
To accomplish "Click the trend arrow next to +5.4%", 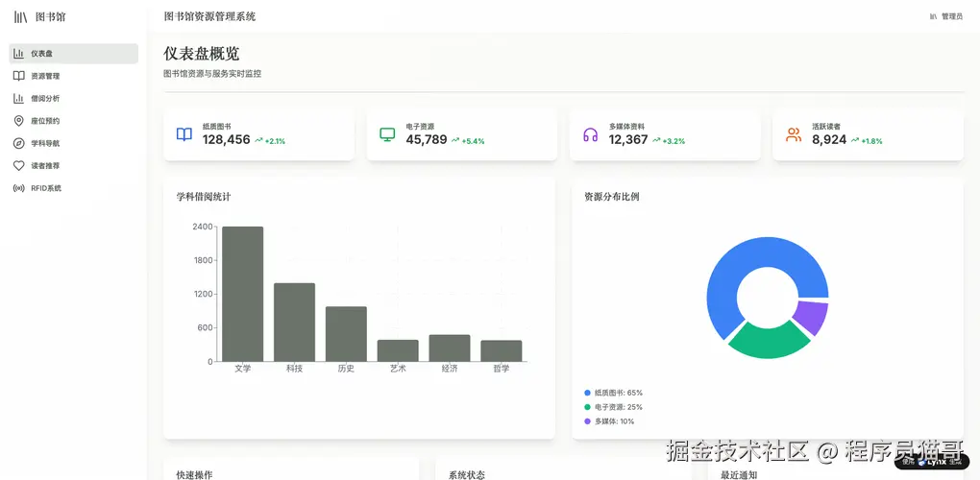I will coord(455,140).
